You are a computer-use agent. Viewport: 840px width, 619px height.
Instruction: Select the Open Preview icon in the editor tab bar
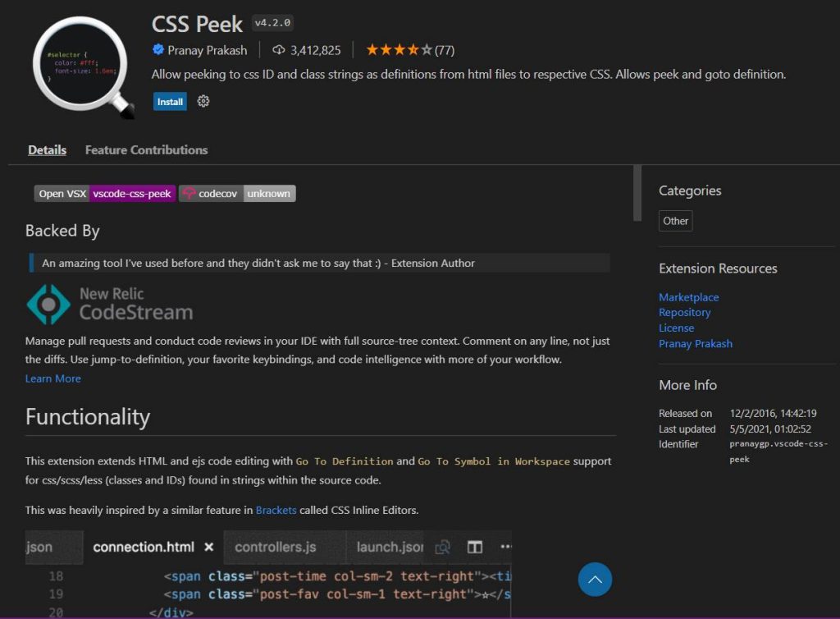point(444,547)
